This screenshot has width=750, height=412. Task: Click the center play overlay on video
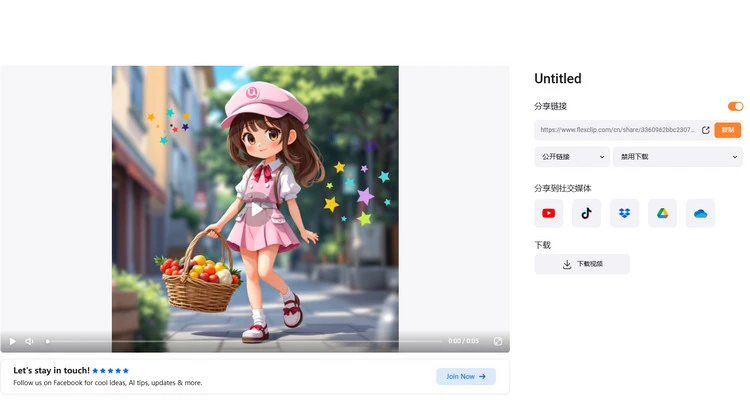(x=256, y=209)
